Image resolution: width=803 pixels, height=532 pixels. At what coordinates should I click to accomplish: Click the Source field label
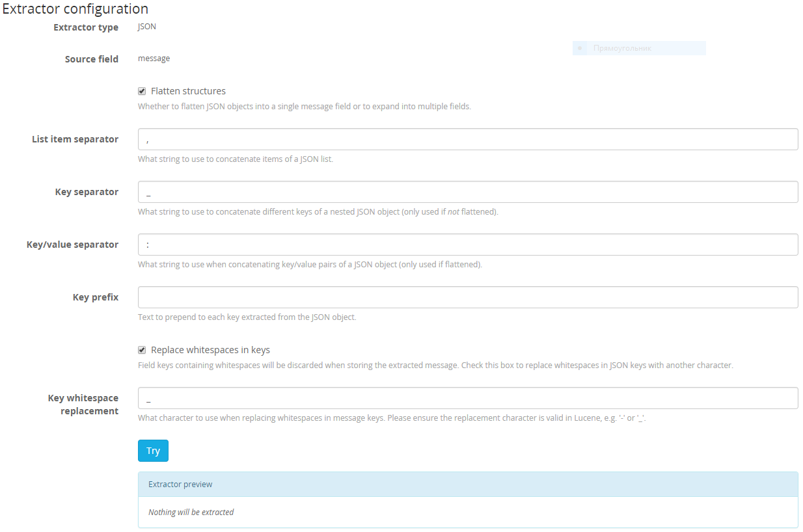point(91,59)
